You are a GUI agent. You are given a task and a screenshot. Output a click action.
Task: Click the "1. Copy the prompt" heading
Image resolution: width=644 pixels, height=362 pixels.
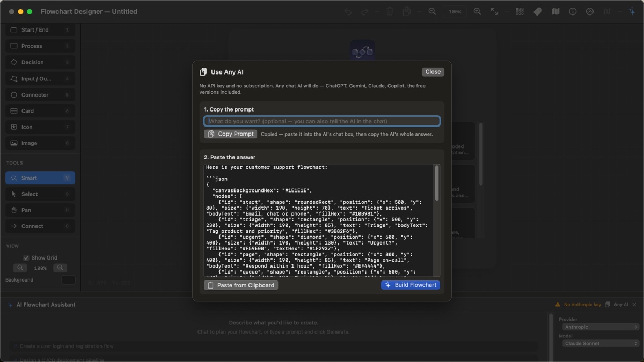(x=229, y=109)
